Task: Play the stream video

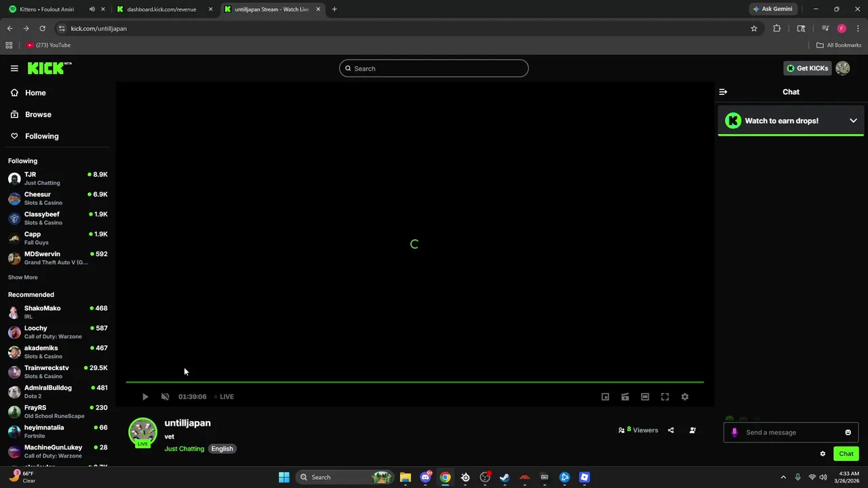Action: pos(144,396)
